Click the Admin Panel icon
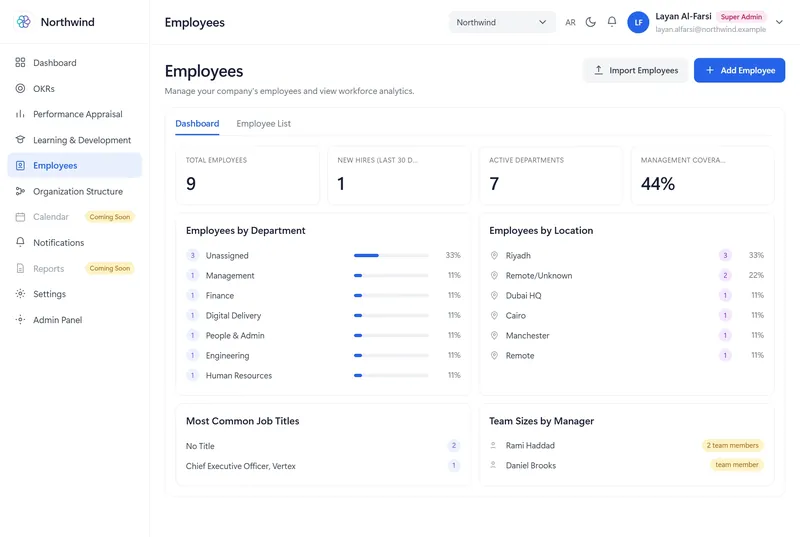Image resolution: width=800 pixels, height=537 pixels. click(x=20, y=320)
